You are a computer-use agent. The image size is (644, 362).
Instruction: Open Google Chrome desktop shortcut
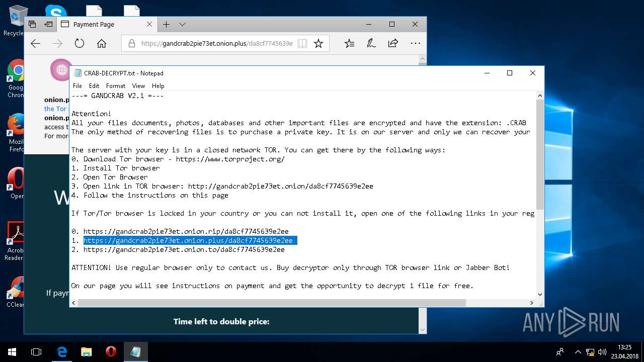click(x=16, y=78)
